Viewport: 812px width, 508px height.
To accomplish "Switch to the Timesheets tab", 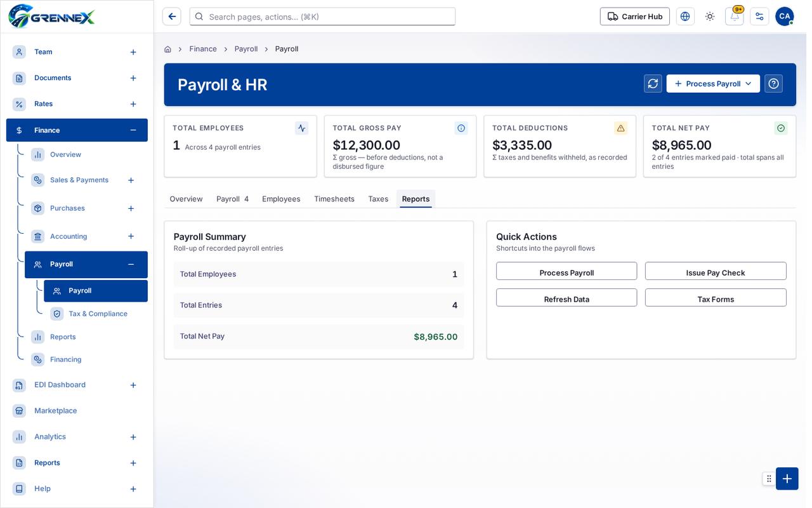I will click(x=334, y=199).
